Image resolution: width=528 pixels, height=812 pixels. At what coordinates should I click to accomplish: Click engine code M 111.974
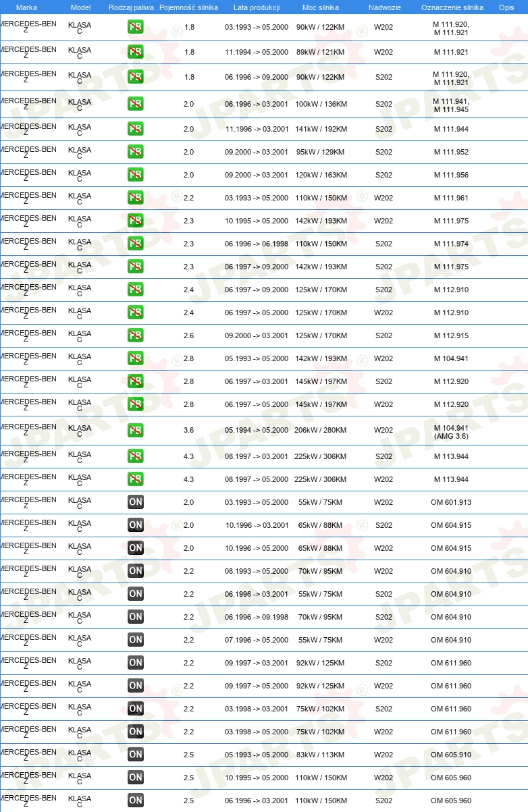[x=451, y=244]
